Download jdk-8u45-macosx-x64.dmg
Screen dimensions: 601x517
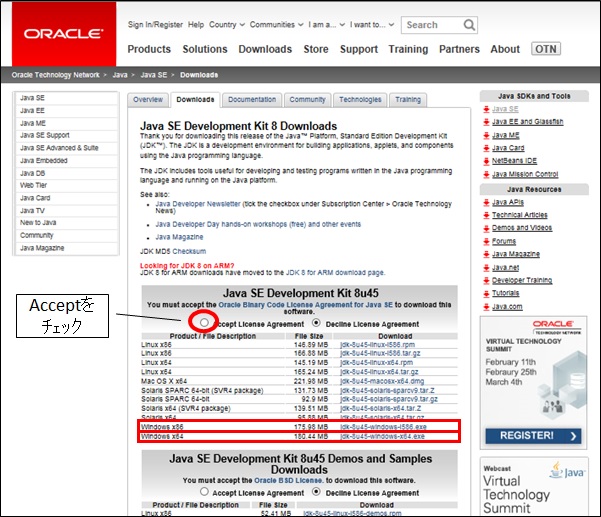point(382,381)
